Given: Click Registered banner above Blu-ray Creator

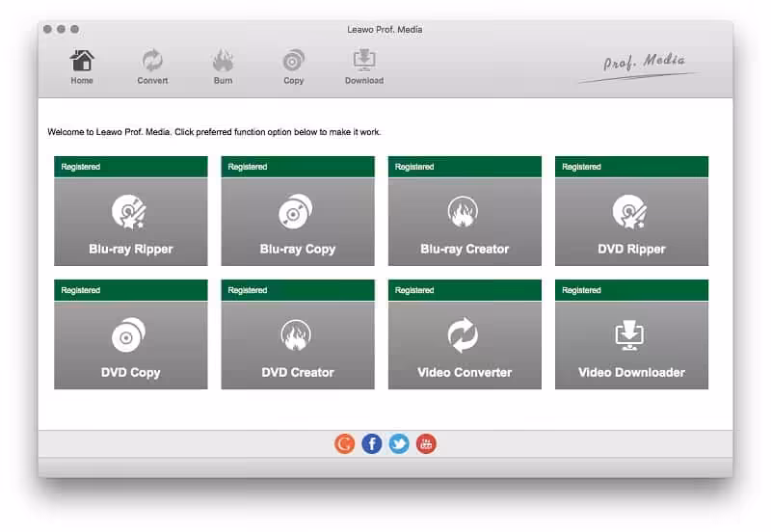Looking at the screenshot, I should point(465,167).
